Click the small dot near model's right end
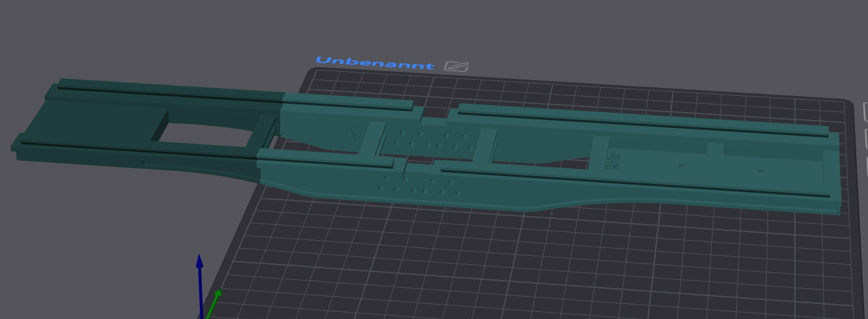Image resolution: width=868 pixels, height=319 pixels. point(762,171)
